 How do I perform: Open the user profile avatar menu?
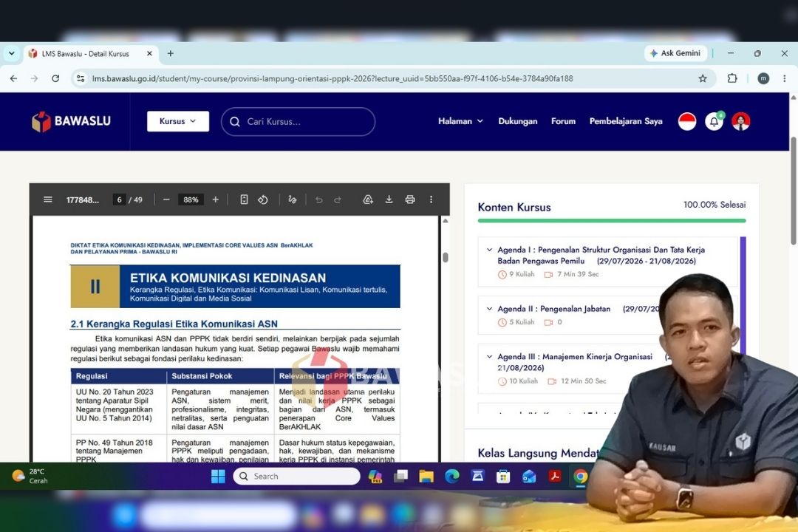pos(741,121)
